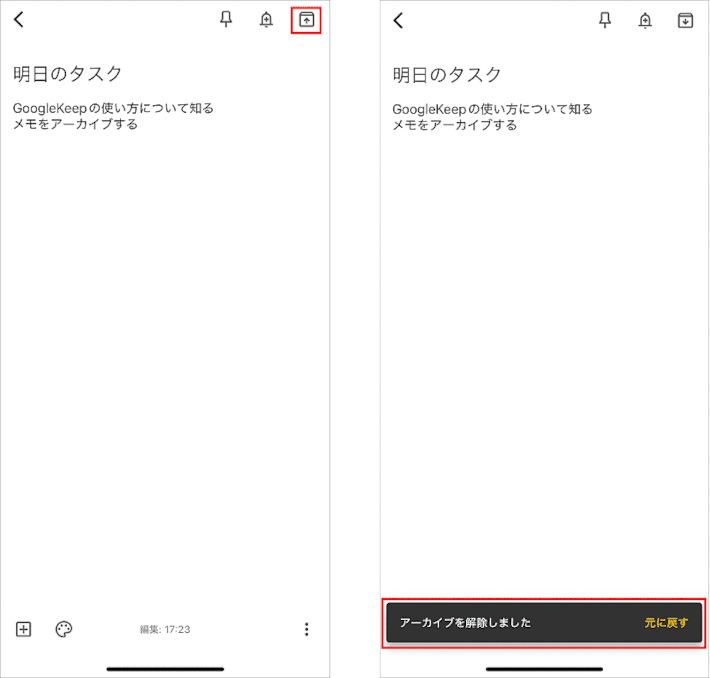Open the add-content plus box icon
710x678 pixels.
pyautogui.click(x=24, y=629)
